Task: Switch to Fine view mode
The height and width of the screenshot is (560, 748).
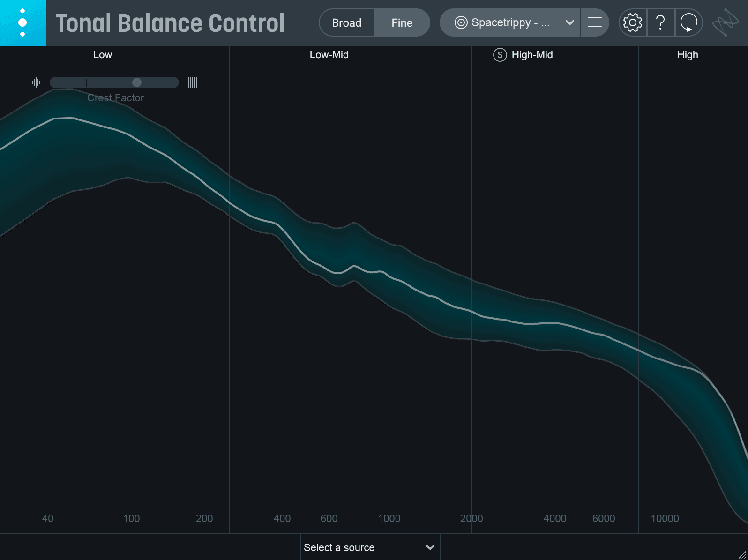Action: 402,23
